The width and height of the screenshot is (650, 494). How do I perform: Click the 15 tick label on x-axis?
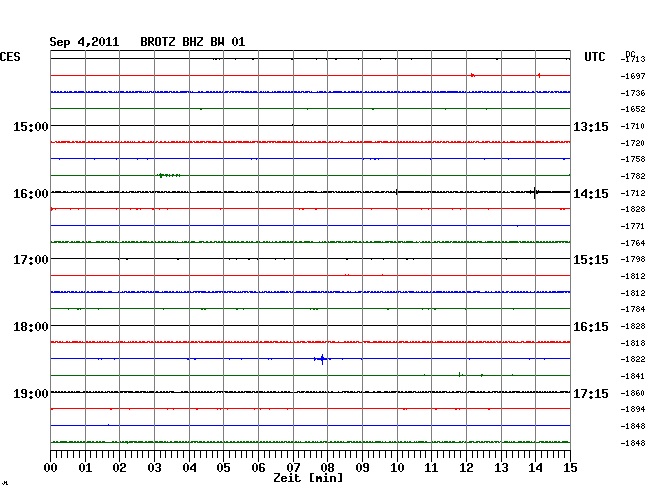(x=569, y=467)
